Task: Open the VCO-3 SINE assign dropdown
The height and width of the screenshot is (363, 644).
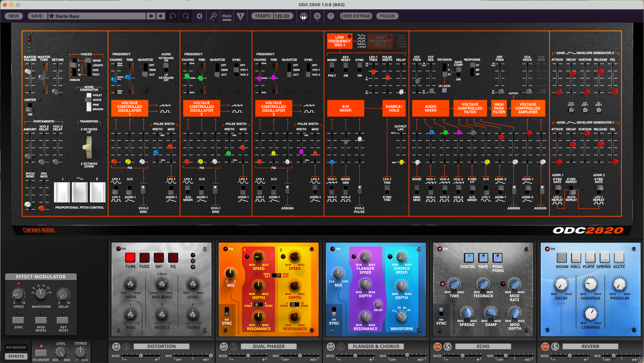Action: [143, 189]
